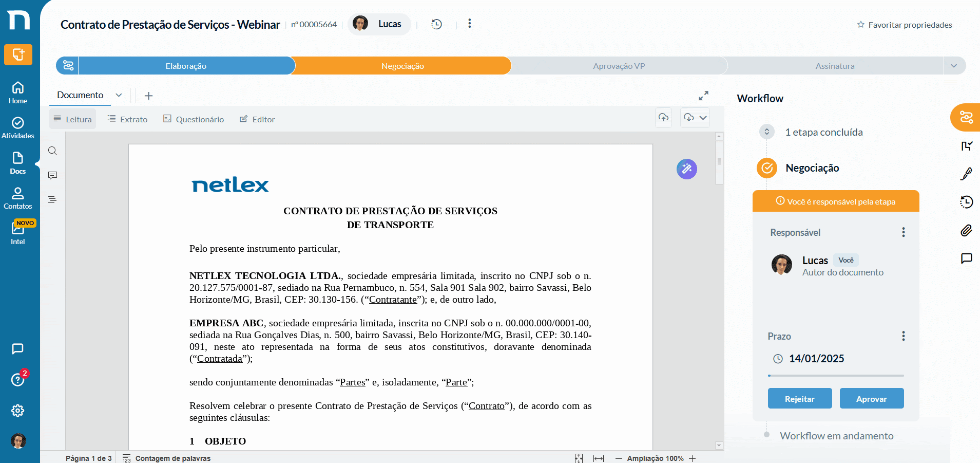The height and width of the screenshot is (463, 980).
Task: Click the Aprovar button
Action: [871, 399]
